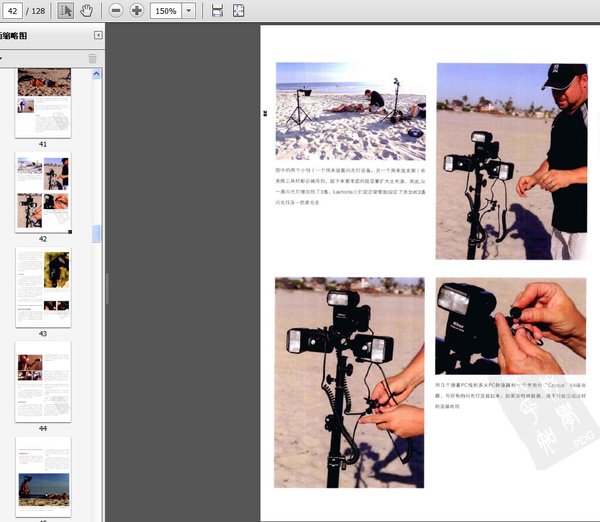Click the zoom in plus button
This screenshot has width=600, height=522.
pos(137,11)
